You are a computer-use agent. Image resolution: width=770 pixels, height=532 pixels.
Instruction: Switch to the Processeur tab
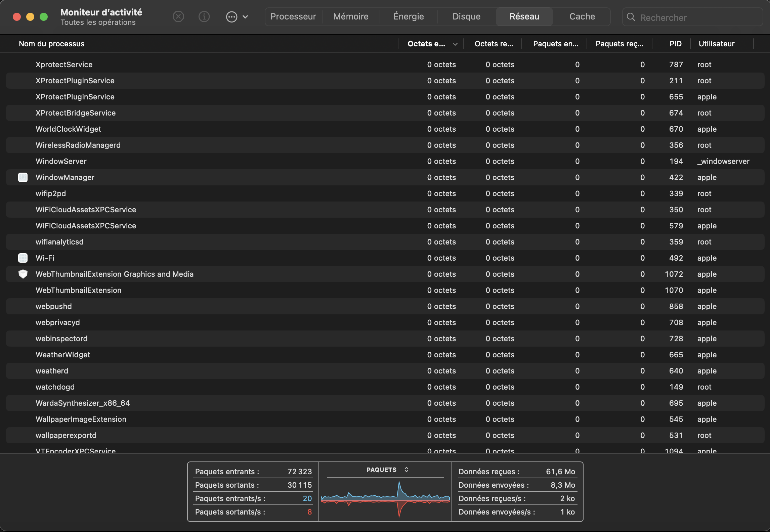click(293, 16)
